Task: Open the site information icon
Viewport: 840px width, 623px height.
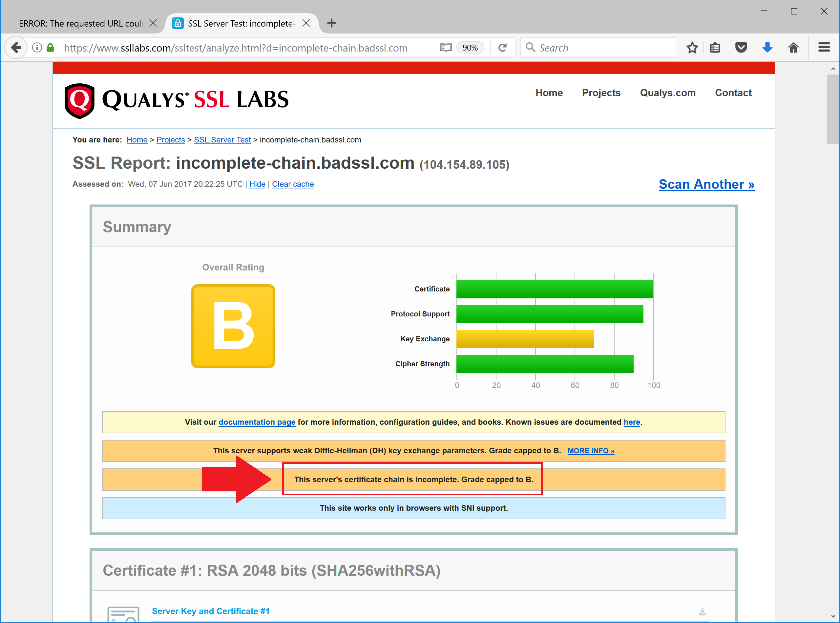Action: 37,48
